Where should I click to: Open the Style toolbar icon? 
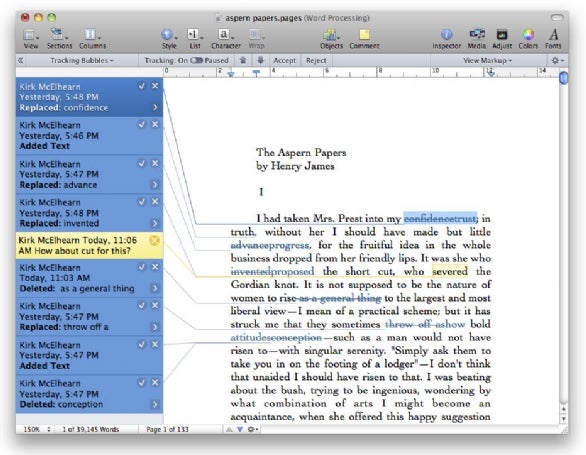pyautogui.click(x=169, y=39)
